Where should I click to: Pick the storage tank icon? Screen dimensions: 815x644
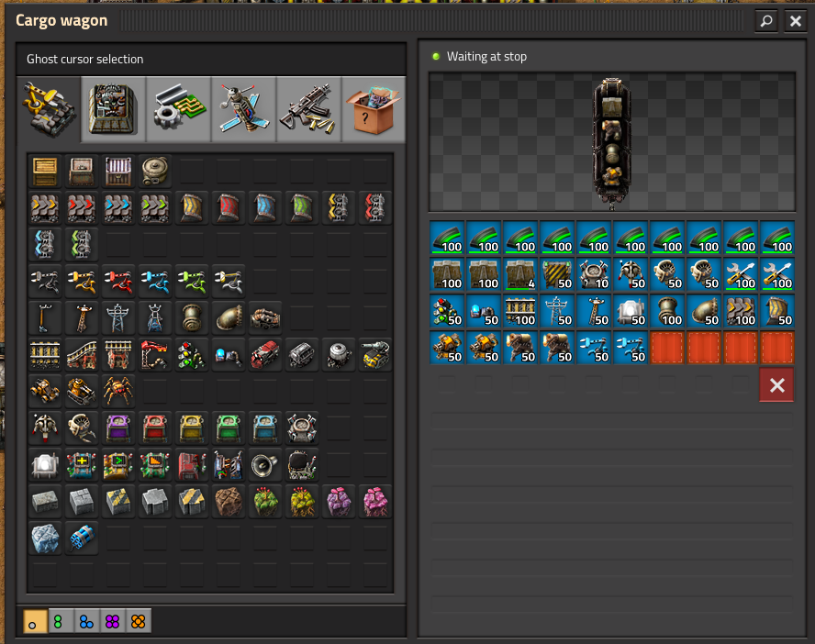(x=156, y=171)
